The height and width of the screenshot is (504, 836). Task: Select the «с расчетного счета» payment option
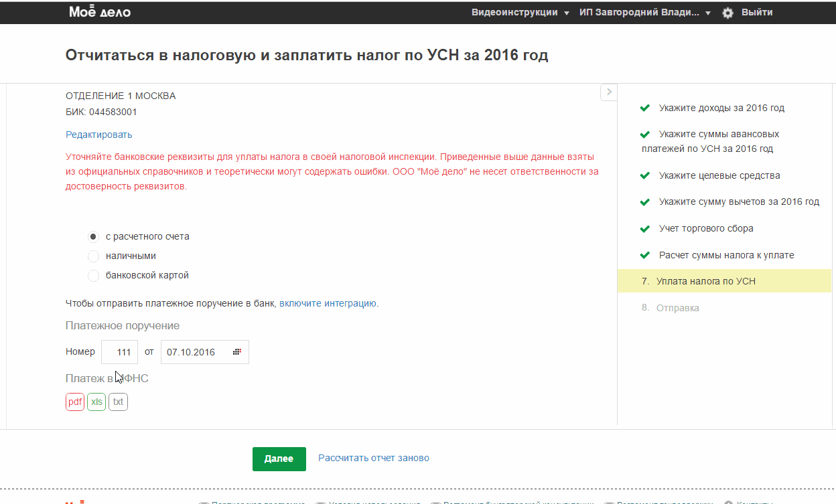tap(94, 236)
